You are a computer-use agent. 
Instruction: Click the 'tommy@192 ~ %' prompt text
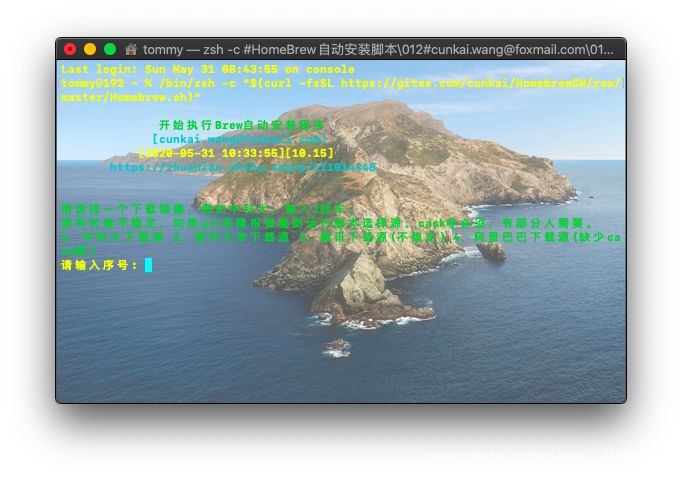(107, 83)
